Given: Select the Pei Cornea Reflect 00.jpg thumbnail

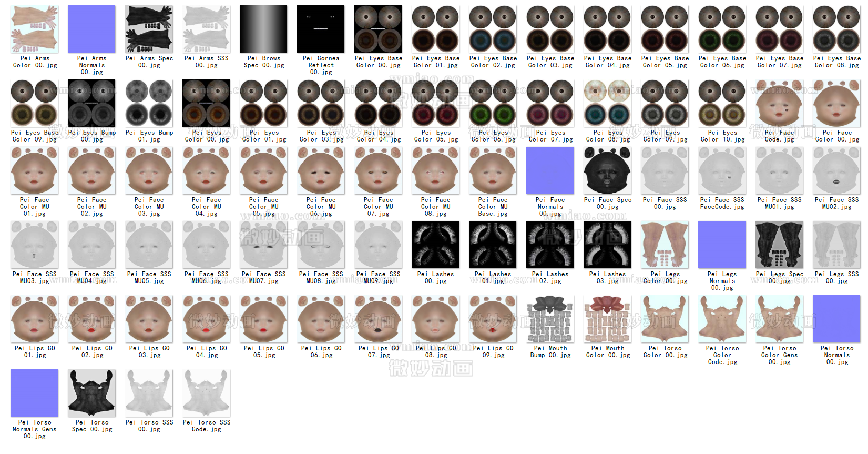Looking at the screenshot, I should [321, 29].
